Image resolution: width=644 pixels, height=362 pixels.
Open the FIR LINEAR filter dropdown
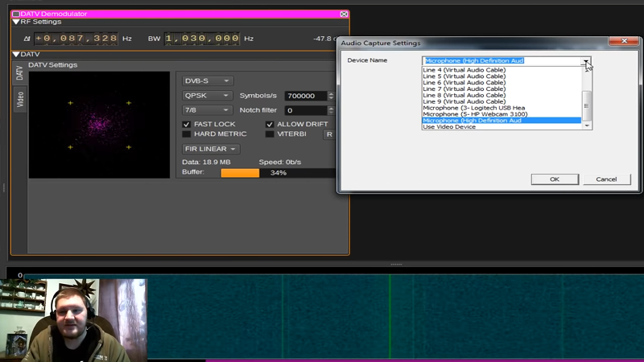(x=212, y=149)
